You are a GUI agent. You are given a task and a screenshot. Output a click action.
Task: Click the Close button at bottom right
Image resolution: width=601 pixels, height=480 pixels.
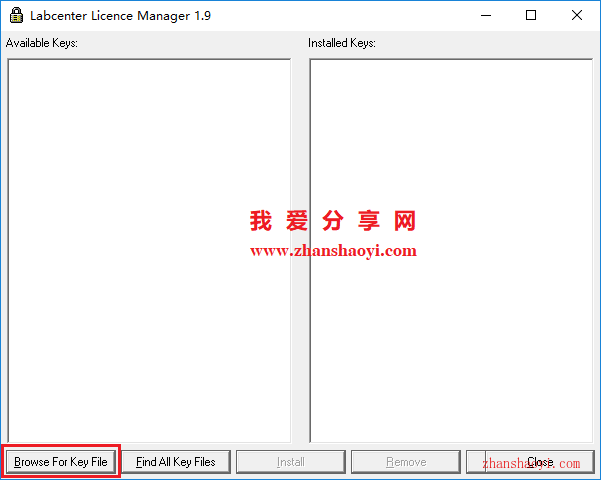[x=530, y=462]
